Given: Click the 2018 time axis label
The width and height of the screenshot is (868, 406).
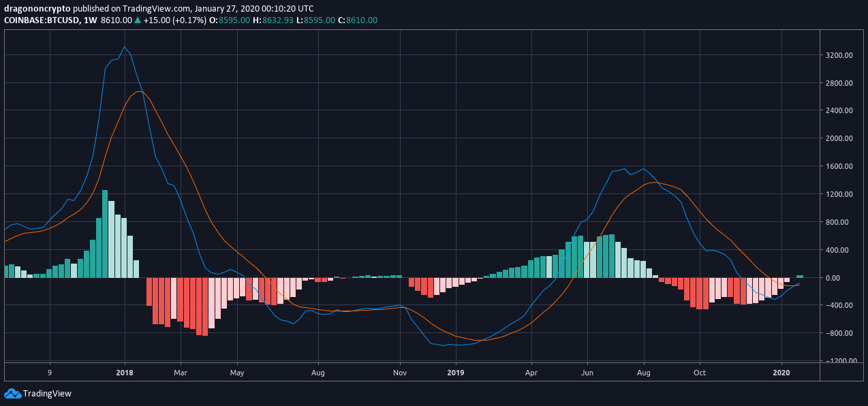Looking at the screenshot, I should 125,373.
